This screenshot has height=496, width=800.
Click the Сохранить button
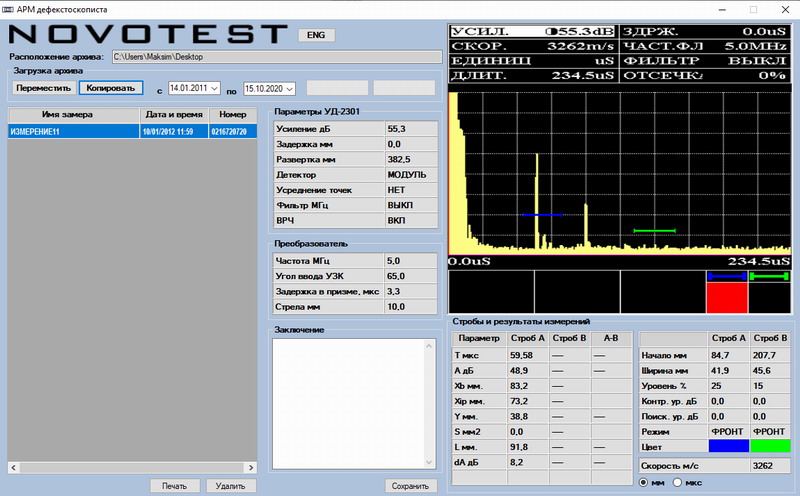pos(411,486)
